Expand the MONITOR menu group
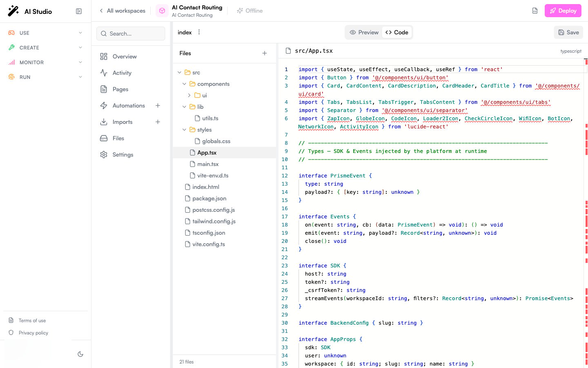The image size is (588, 368). [45, 62]
